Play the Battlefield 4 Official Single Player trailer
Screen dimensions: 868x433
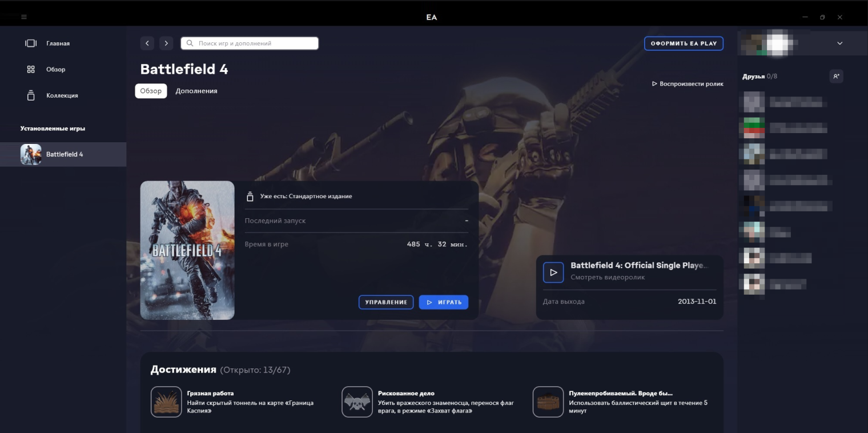point(553,272)
